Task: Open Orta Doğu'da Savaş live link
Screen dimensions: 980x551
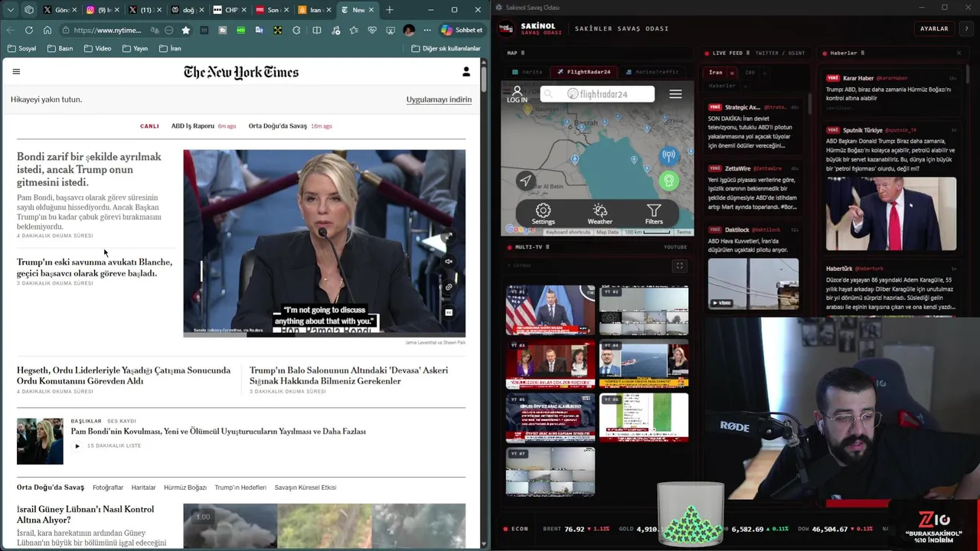Action: [277, 126]
